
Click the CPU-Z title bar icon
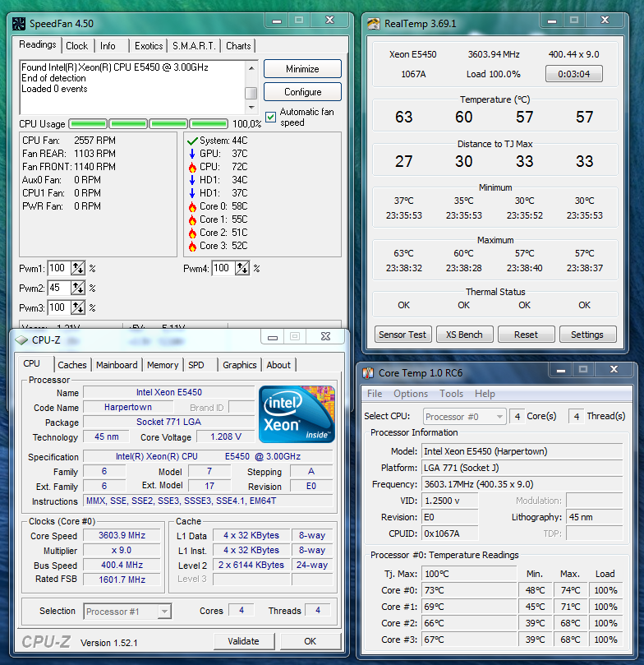pyautogui.click(x=21, y=339)
